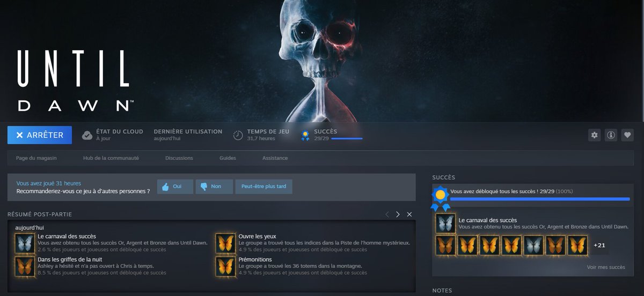Click the thumbs down icon on Non
This screenshot has height=296, width=644.
[204, 187]
